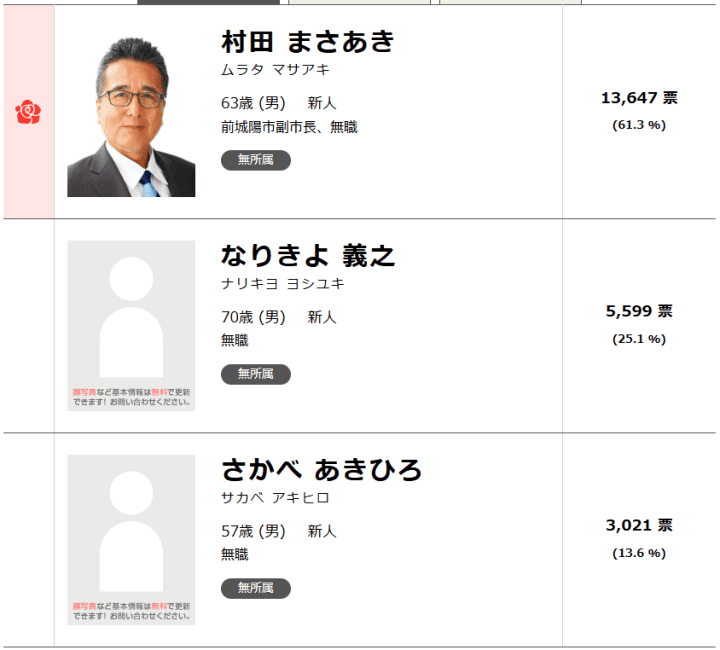Select the 無所属 badge under さかべ あきひろ
Screen dimensions: 720x650
(255, 588)
